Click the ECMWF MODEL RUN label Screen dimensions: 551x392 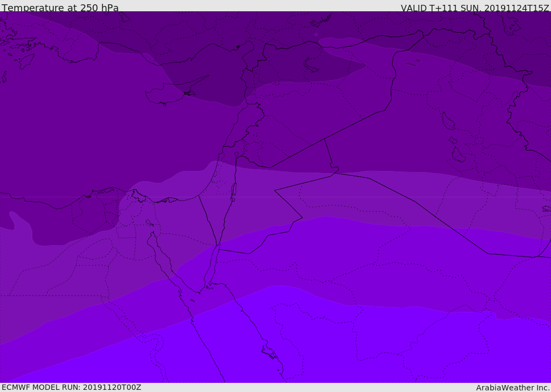pos(71,387)
